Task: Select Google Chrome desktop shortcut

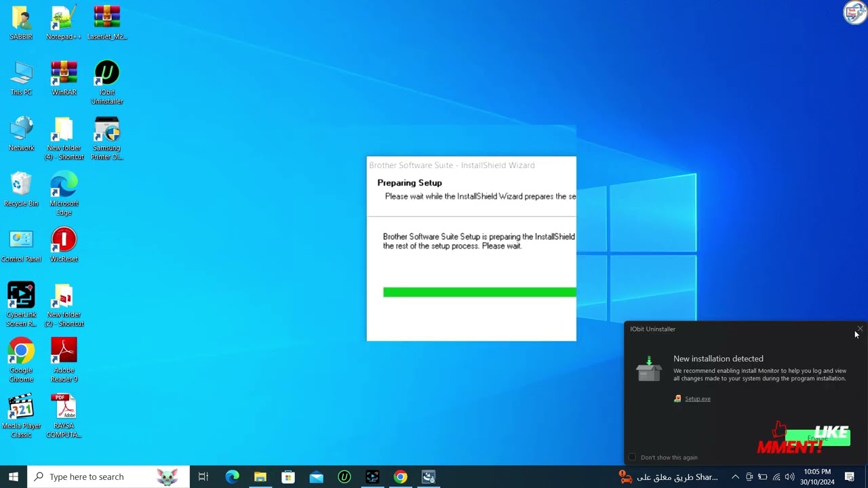Action: (x=21, y=361)
